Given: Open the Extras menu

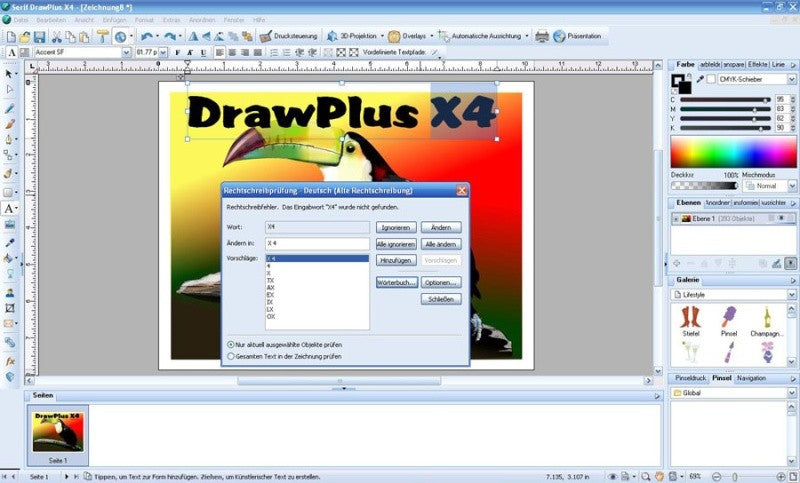Looking at the screenshot, I should tap(171, 20).
